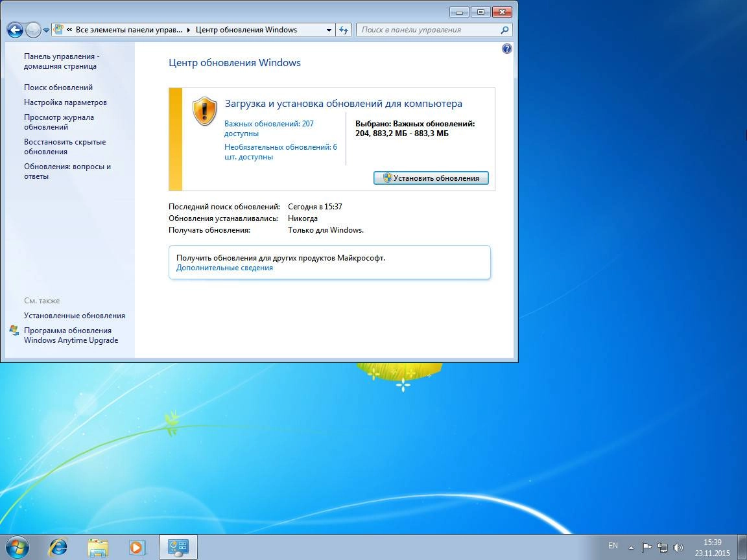
Task: Close the Windows Update window
Action: (502, 12)
